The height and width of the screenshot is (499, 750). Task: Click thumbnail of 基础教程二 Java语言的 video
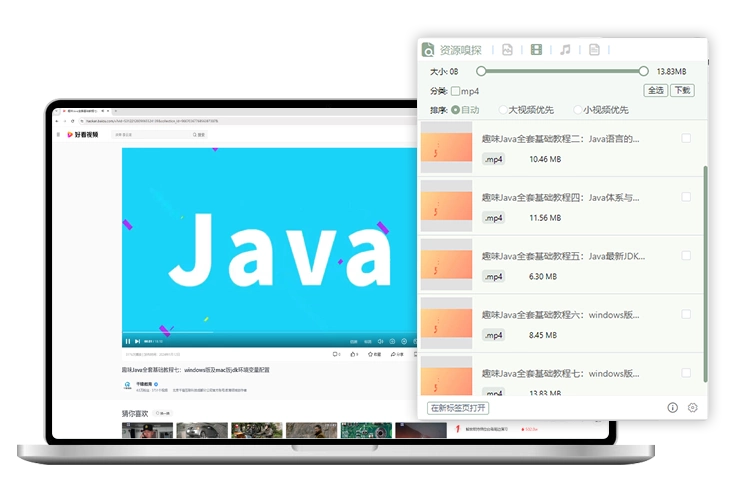click(446, 147)
